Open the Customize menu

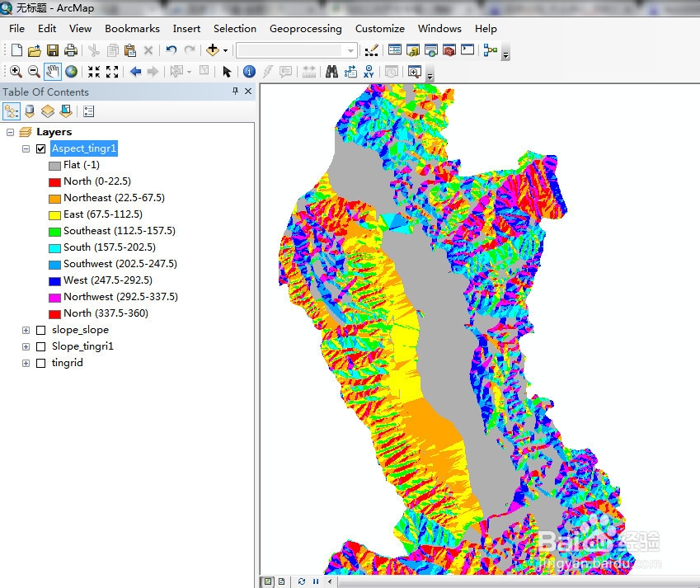tap(380, 29)
